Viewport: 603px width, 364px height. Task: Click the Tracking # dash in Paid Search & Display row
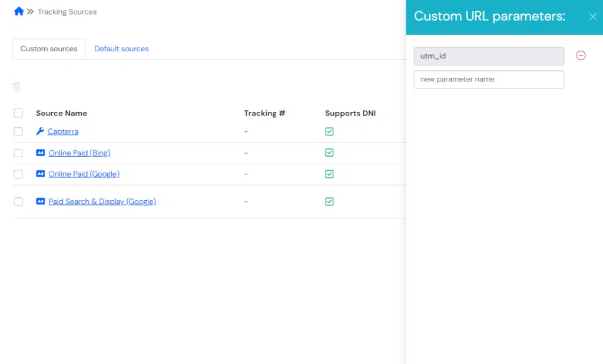coord(246,201)
